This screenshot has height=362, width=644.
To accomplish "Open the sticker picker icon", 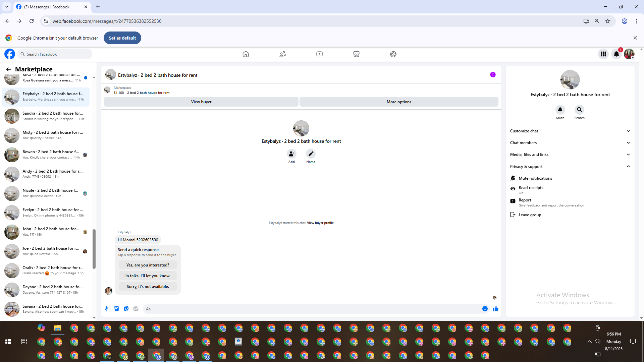I will (126, 309).
